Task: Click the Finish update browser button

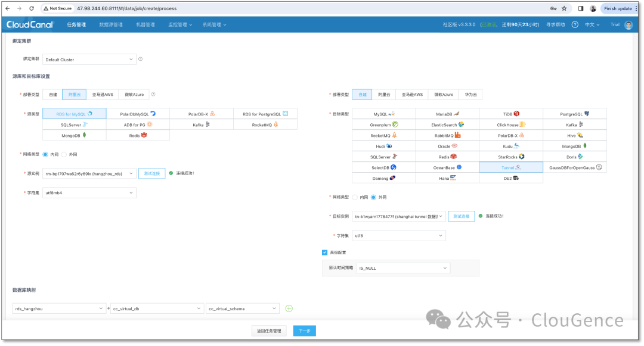Action: pos(618,8)
